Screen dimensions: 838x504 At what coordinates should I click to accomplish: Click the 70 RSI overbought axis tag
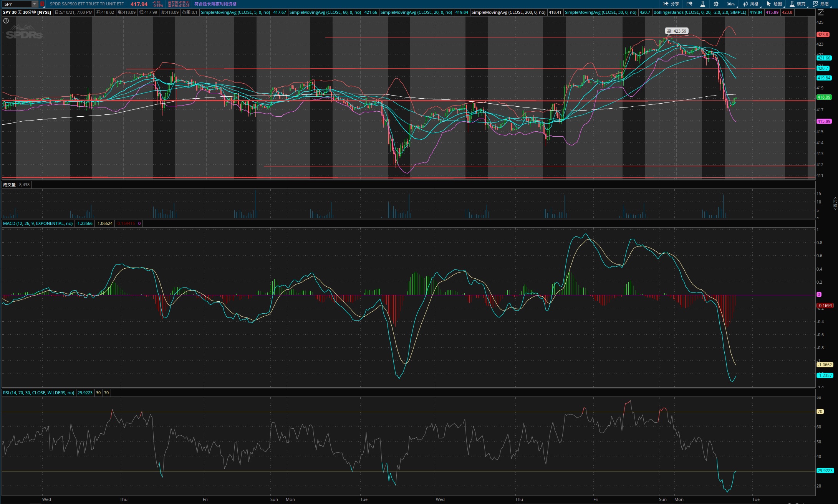click(820, 411)
